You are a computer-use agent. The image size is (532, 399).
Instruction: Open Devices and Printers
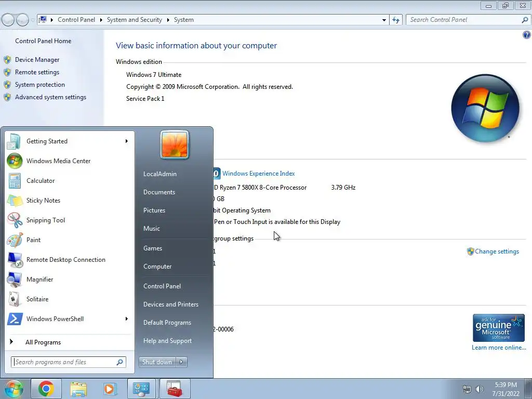(170, 304)
